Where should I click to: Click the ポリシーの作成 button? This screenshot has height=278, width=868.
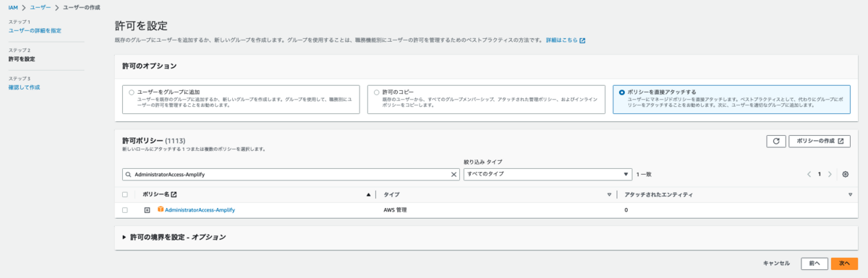coord(820,142)
